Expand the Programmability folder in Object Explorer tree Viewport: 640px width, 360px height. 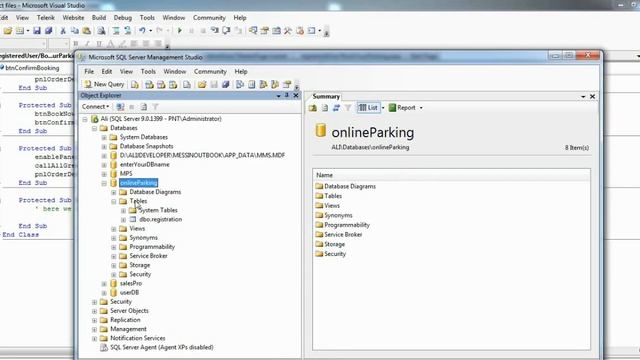click(114, 247)
